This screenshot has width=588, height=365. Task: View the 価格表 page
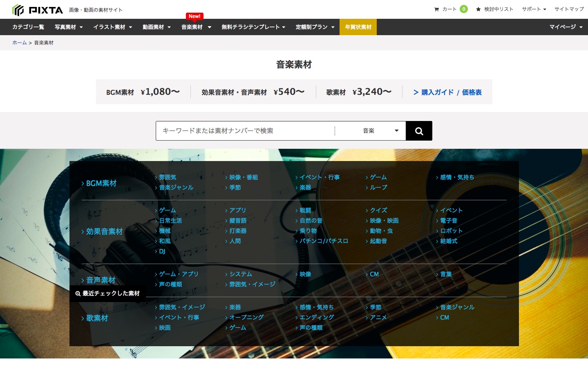click(472, 92)
